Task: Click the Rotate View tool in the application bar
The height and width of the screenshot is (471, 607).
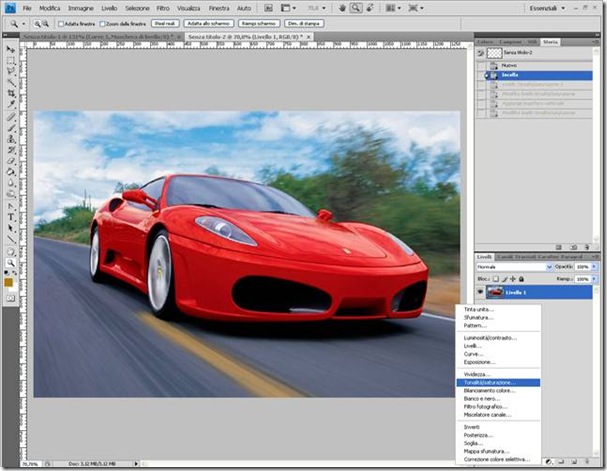Action: click(370, 8)
